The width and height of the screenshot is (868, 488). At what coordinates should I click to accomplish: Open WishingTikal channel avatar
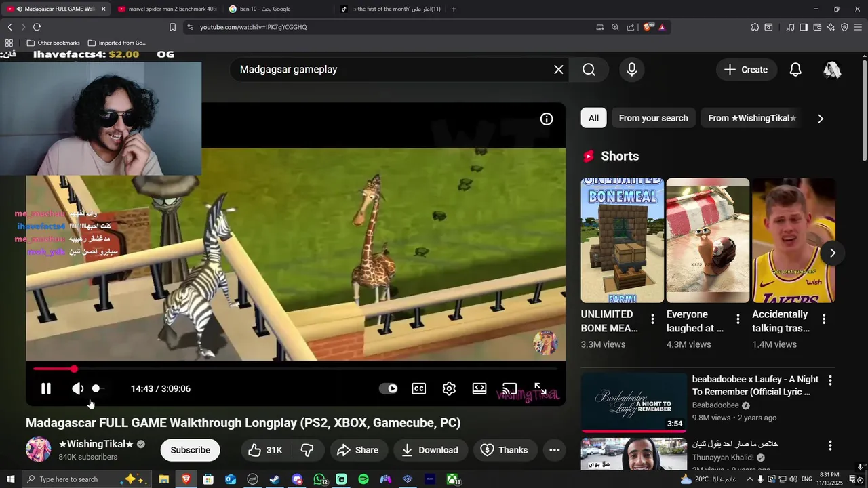coord(38,450)
